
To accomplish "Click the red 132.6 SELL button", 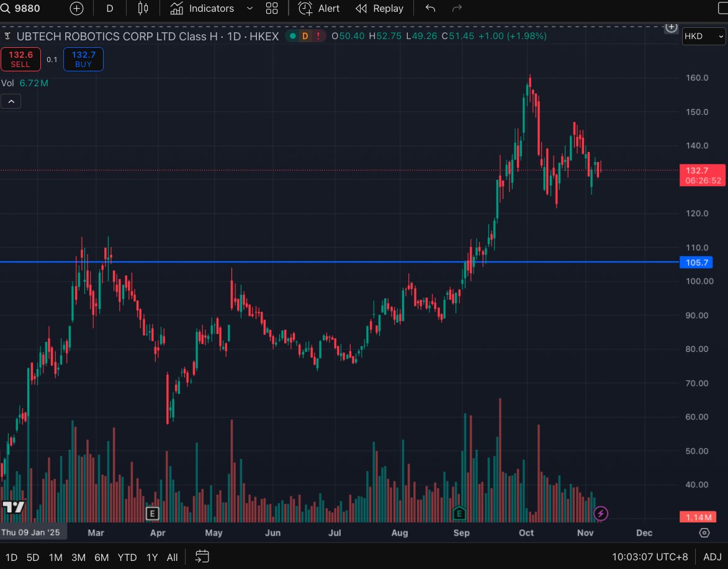I will (20, 60).
